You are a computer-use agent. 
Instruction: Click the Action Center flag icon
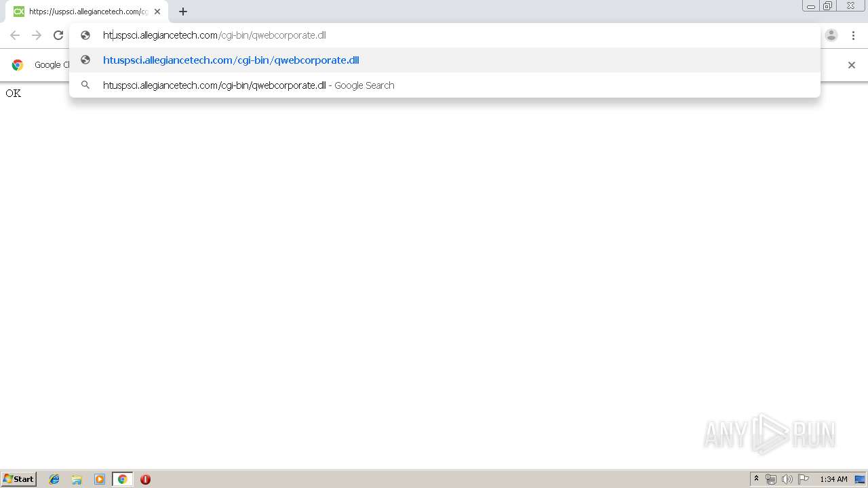[x=804, y=479]
